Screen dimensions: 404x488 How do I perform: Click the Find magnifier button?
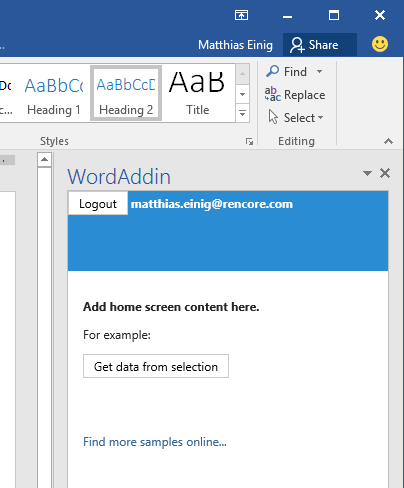coord(286,72)
